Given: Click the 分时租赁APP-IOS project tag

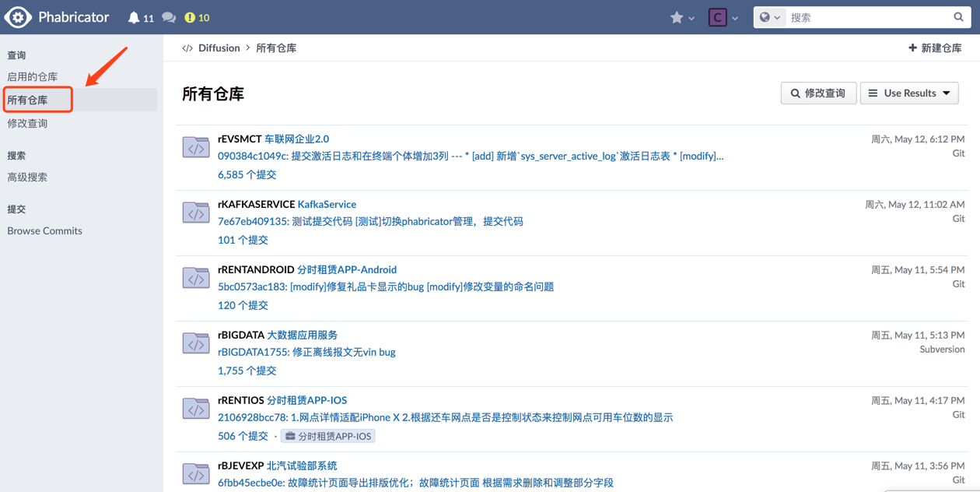Looking at the screenshot, I should tap(328, 436).
